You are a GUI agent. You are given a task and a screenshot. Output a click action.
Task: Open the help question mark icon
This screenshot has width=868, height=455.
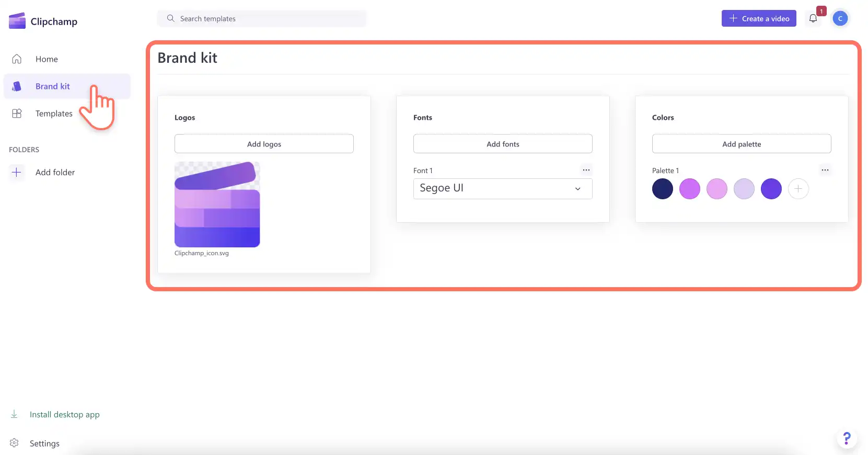[847, 438]
